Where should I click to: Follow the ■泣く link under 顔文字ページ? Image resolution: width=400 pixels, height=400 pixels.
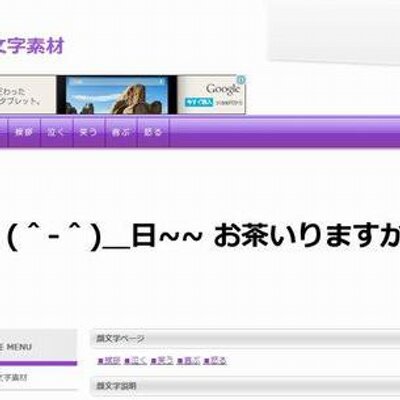[135, 361]
